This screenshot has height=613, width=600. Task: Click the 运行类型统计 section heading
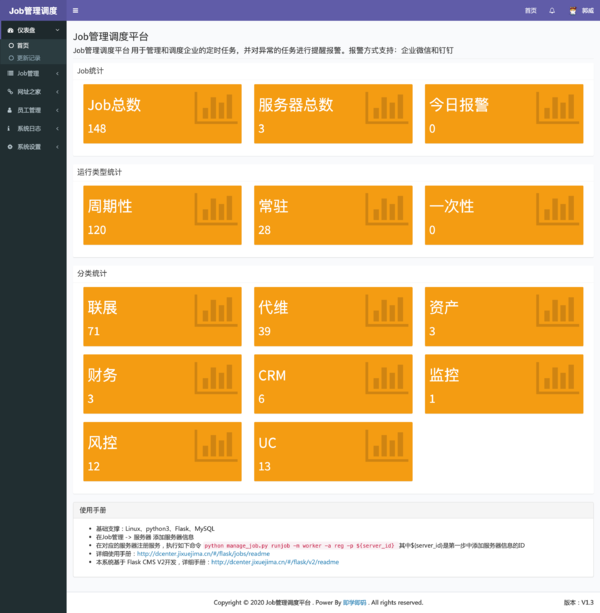99,172
